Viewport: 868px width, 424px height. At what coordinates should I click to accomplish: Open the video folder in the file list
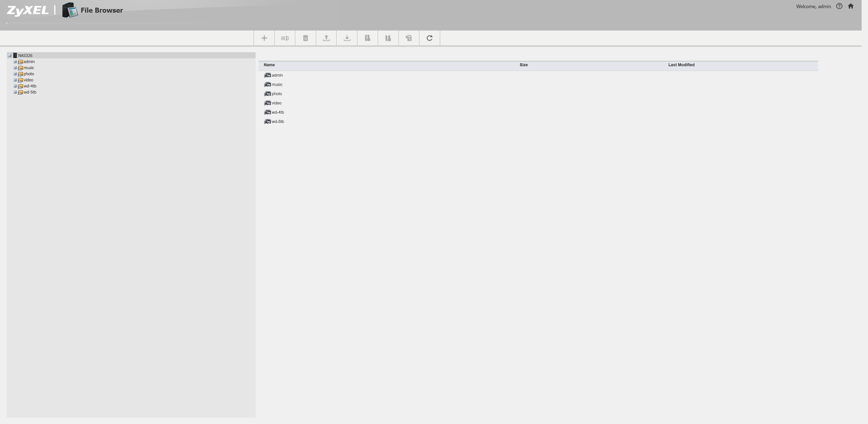276,103
